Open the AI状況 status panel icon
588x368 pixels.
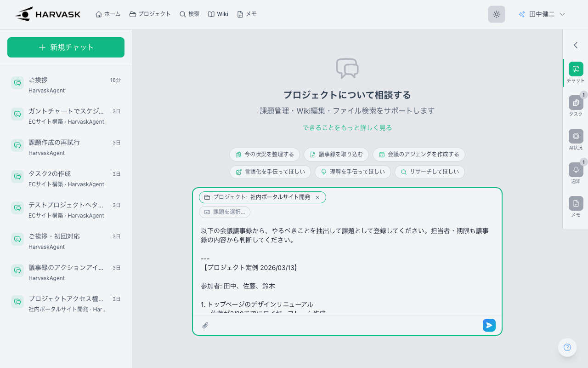click(x=576, y=136)
